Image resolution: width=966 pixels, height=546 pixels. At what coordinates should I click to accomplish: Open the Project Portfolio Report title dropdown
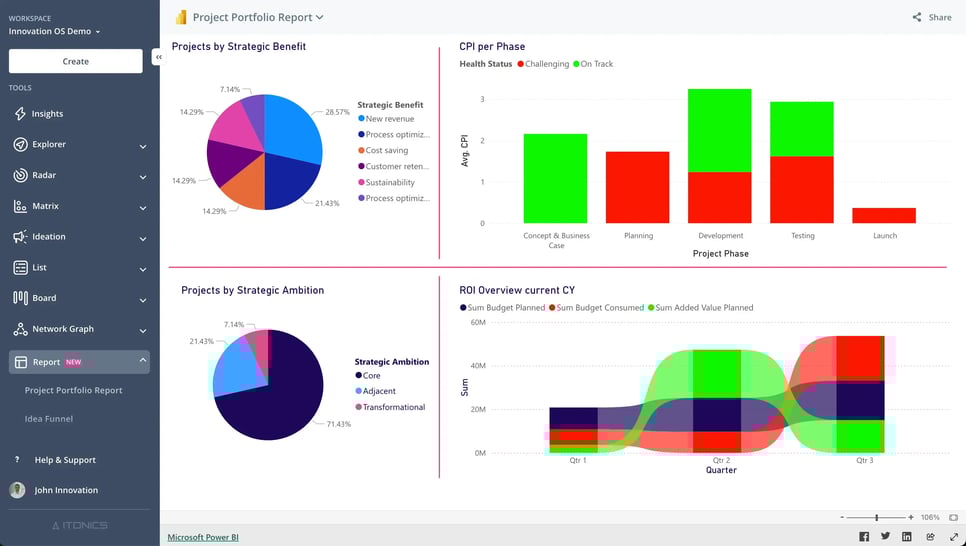[258, 17]
